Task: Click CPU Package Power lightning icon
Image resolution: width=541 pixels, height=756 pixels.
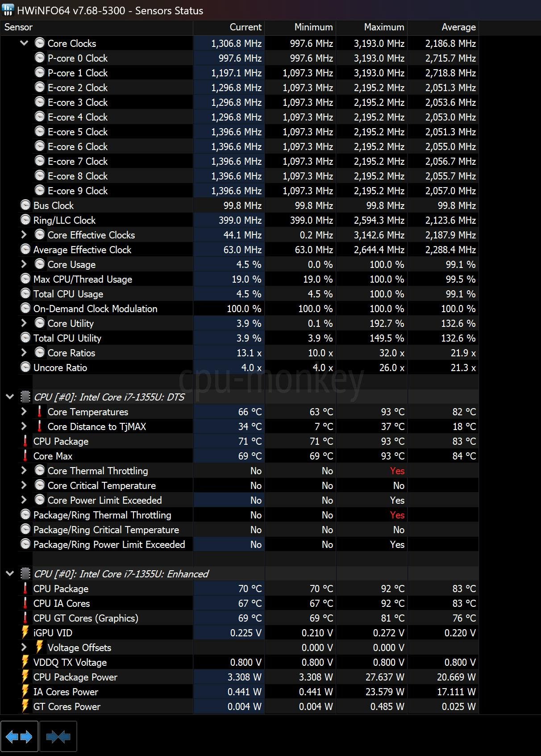Action: click(x=25, y=677)
